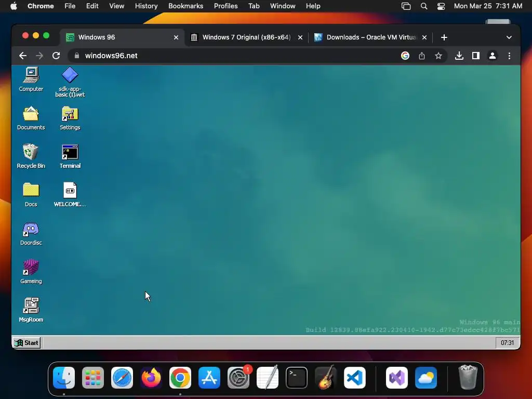Switch to the Windows 96 tab
This screenshot has width=532, height=399.
pyautogui.click(x=122, y=37)
